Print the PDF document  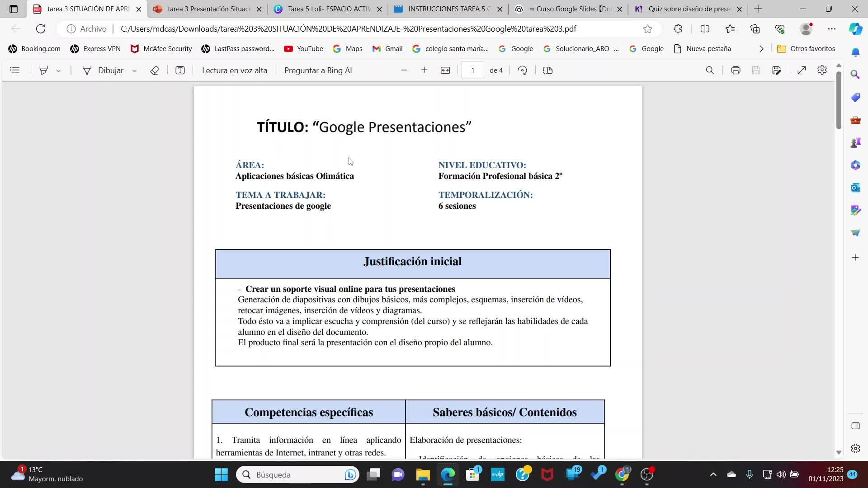tap(736, 70)
